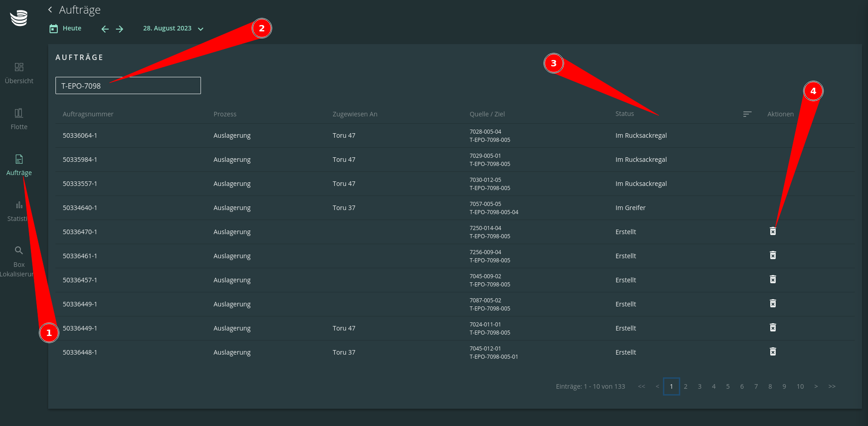868x426 pixels.
Task: Go to previous day arrow
Action: tap(105, 29)
